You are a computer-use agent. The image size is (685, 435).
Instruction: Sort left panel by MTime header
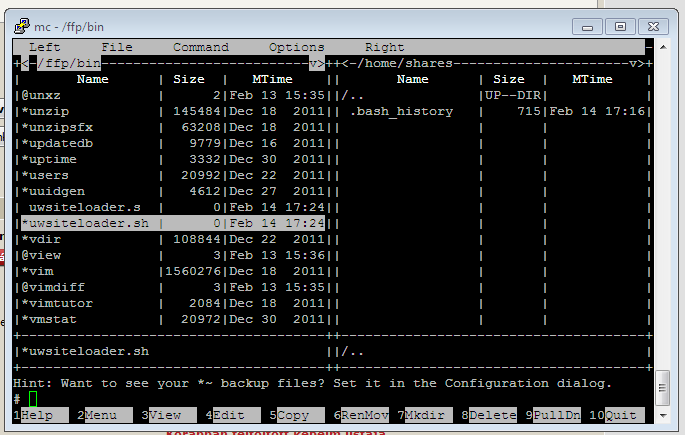point(273,79)
